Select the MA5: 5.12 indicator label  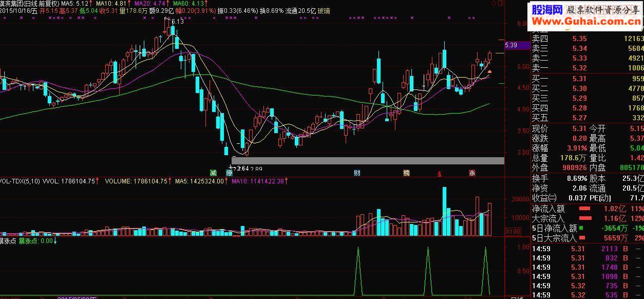pyautogui.click(x=76, y=3)
